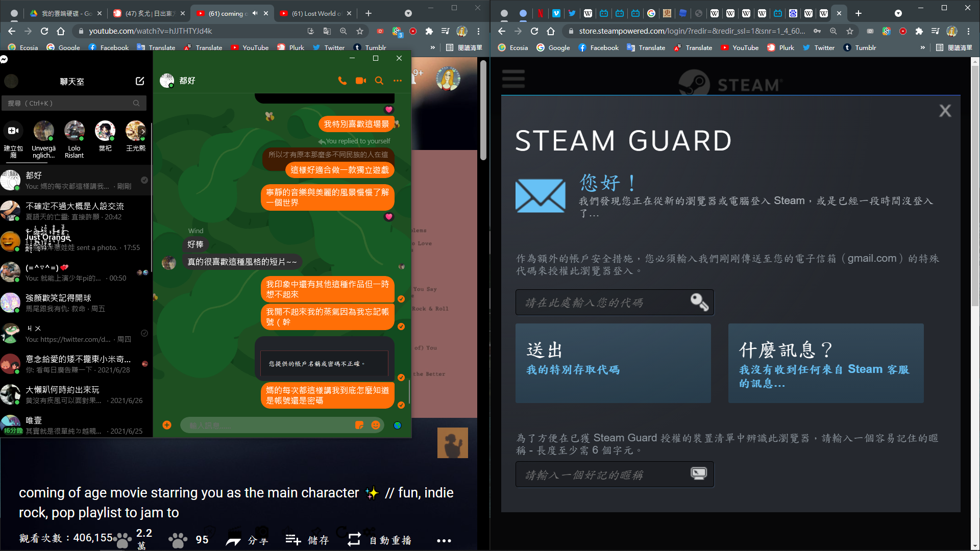Click the device nickname input field
The height and width of the screenshot is (551, 980).
(615, 474)
